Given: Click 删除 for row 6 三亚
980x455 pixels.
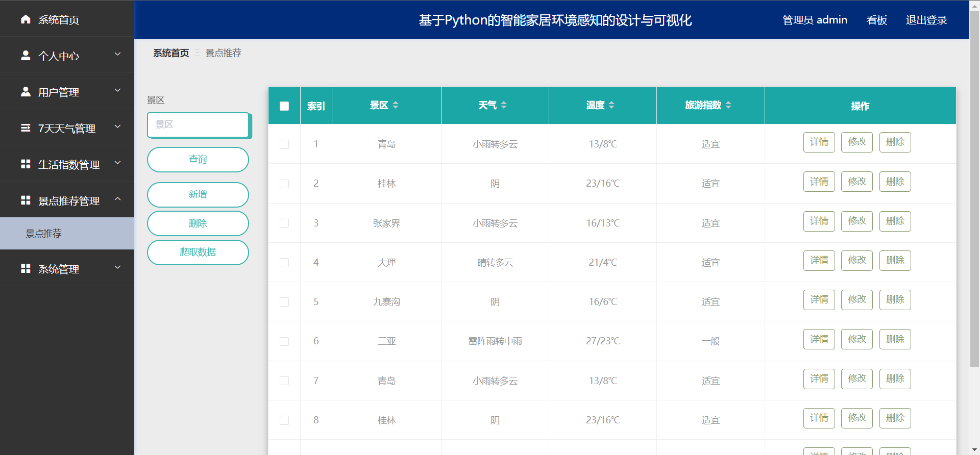Looking at the screenshot, I should 895,339.
